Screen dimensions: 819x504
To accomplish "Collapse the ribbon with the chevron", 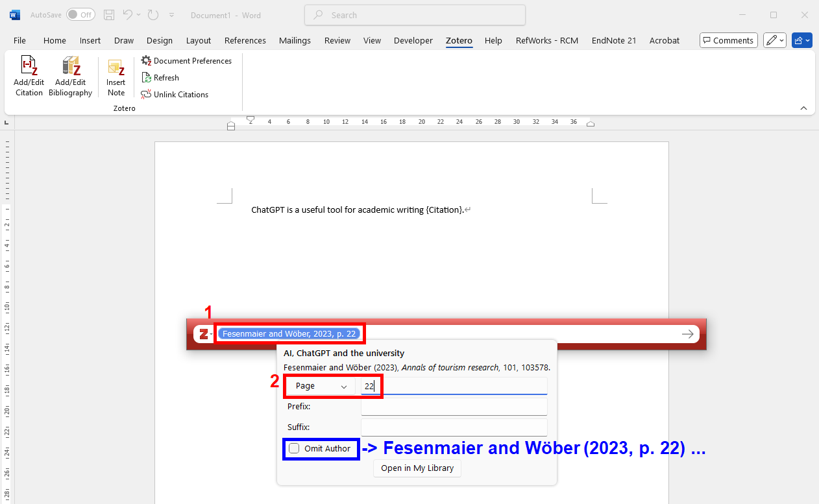I will pos(803,108).
